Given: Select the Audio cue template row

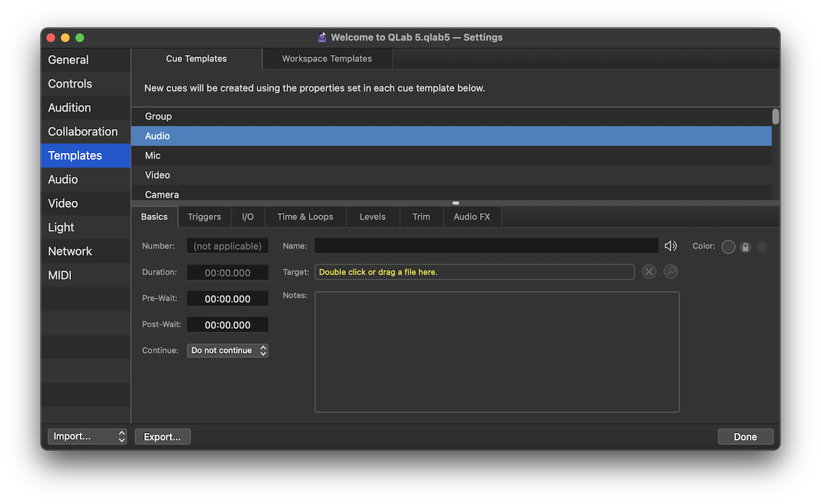Looking at the screenshot, I should [451, 136].
